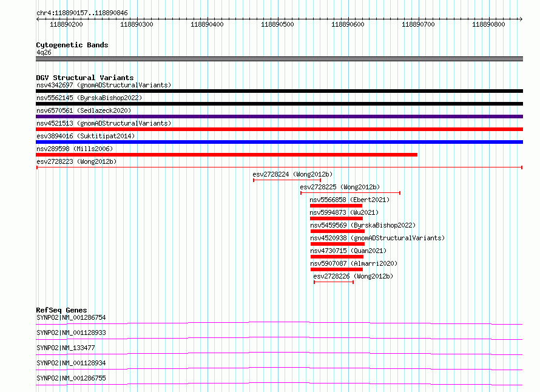Click the red bar under nsv5566858
The width and height of the screenshot is (540, 392).
[x=336, y=206]
